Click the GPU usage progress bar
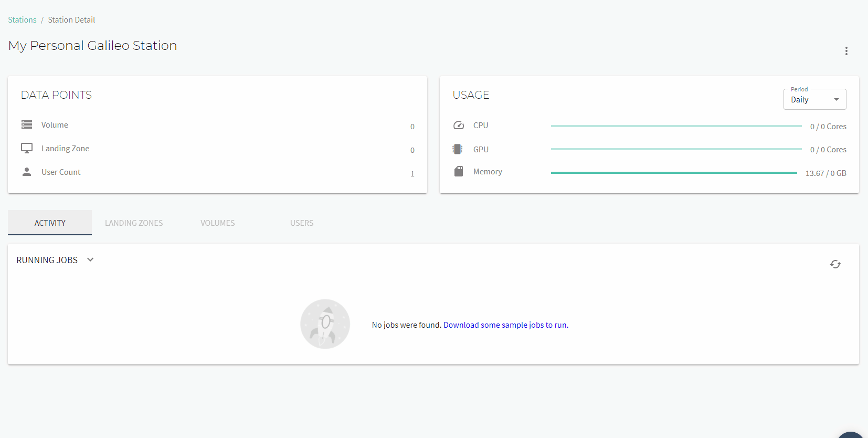868x438 pixels. point(676,149)
